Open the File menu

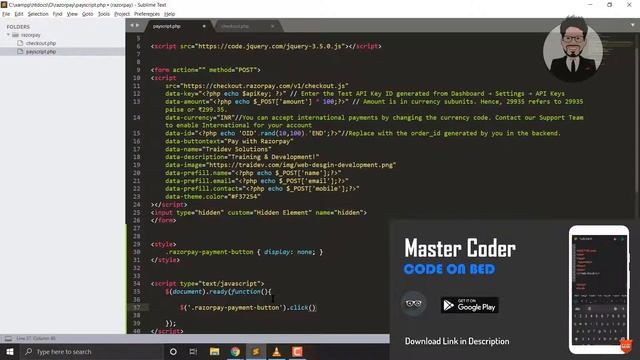pos(6,14)
